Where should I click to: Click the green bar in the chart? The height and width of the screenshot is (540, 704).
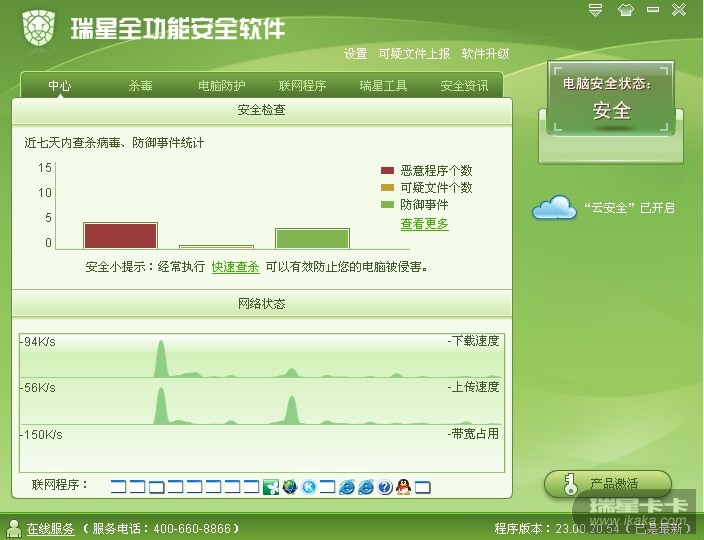pos(312,238)
